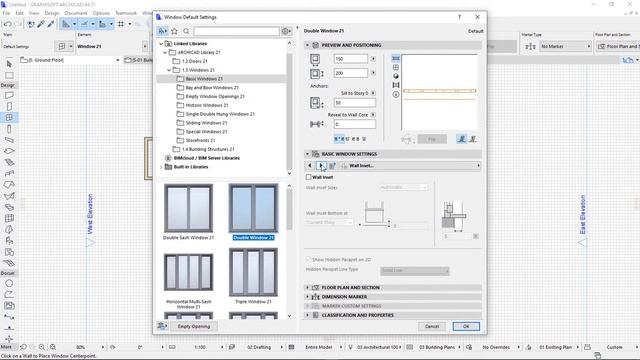
Task: Click the dialog library search field
Action: tap(236, 31)
